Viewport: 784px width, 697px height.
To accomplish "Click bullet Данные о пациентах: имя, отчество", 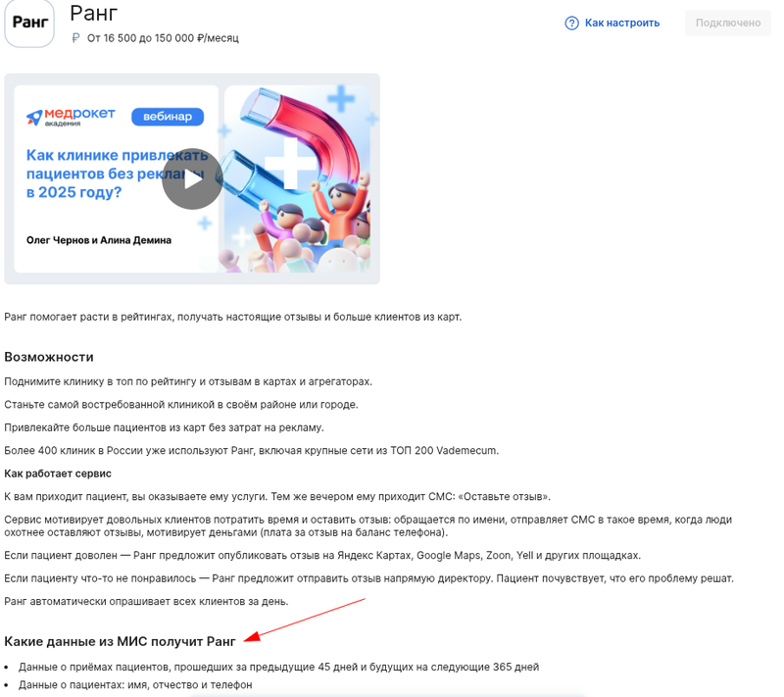I will click(x=135, y=685).
